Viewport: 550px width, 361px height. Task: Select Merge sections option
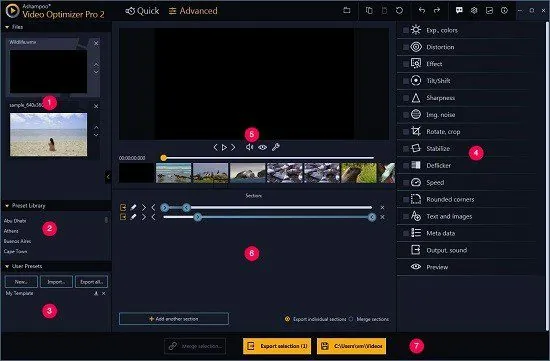click(x=351, y=319)
